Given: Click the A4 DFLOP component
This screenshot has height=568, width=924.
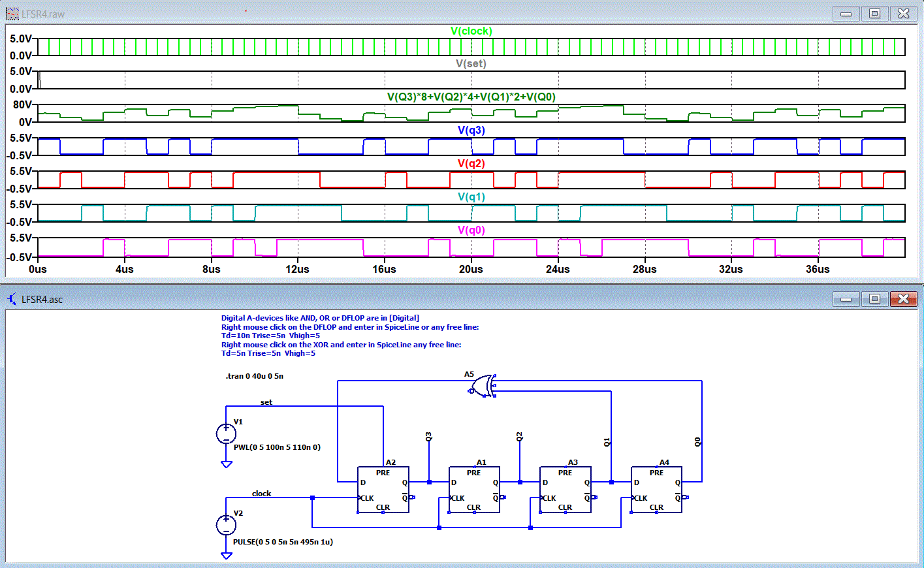Looking at the screenshot, I should (x=657, y=490).
